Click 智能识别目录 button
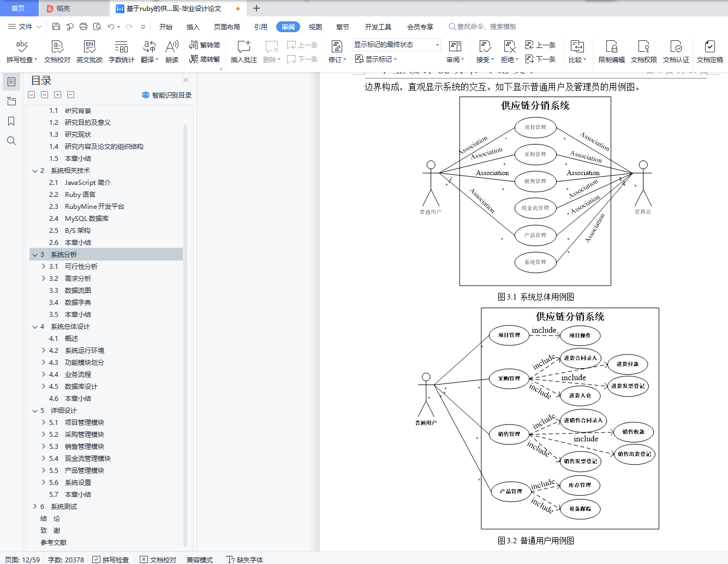This screenshot has height=564, width=728. (x=166, y=95)
